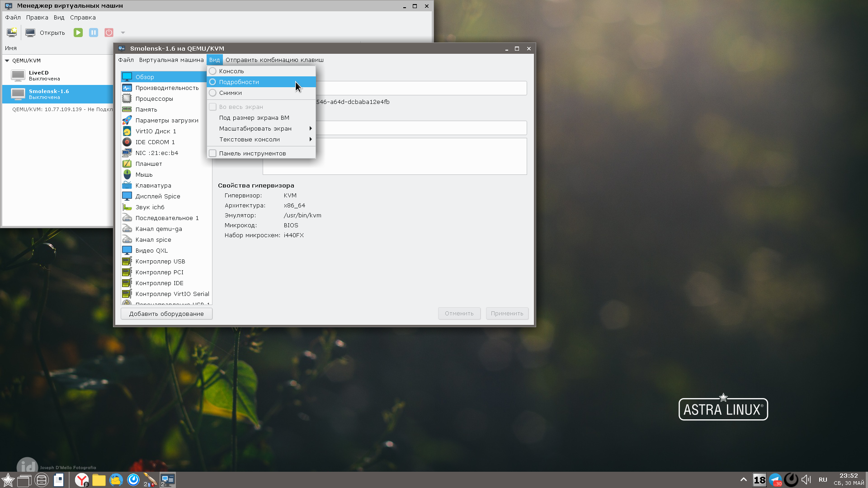Select Клавиатура keyboard device
Screen dimensions: 868x488
pos(166,185)
